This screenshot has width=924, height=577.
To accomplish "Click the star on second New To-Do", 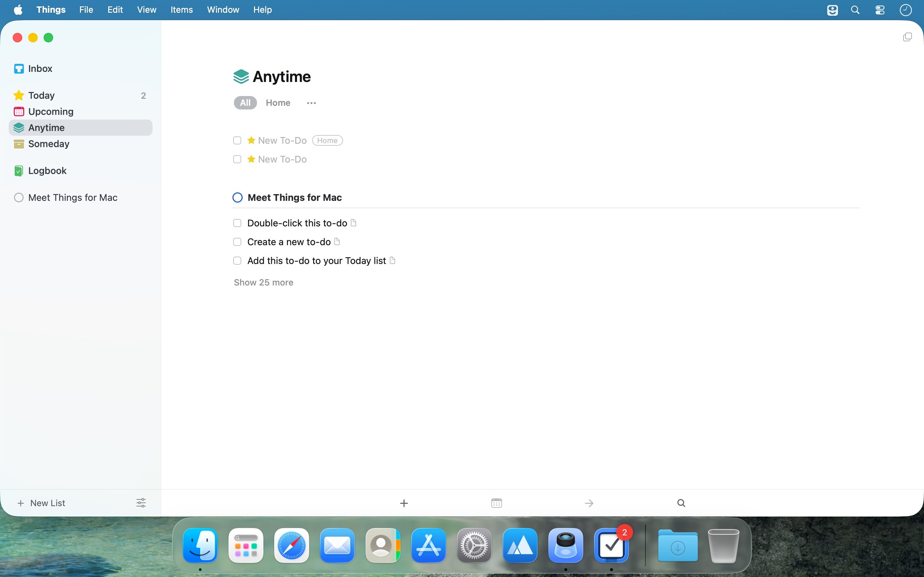I will click(x=251, y=159).
